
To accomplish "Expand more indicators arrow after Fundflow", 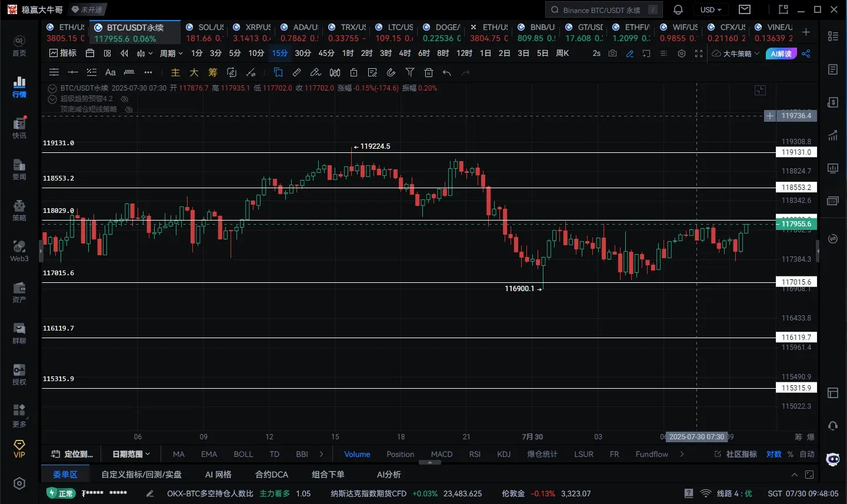I will pyautogui.click(x=682, y=454).
